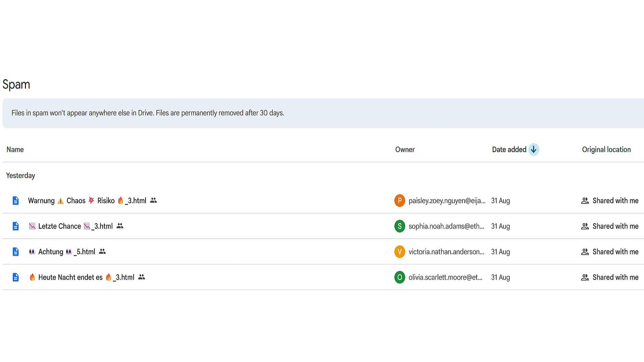This screenshot has height=362, width=644.
Task: Click the Shared with me icon for Heute Nacht row
Action: [x=585, y=277]
